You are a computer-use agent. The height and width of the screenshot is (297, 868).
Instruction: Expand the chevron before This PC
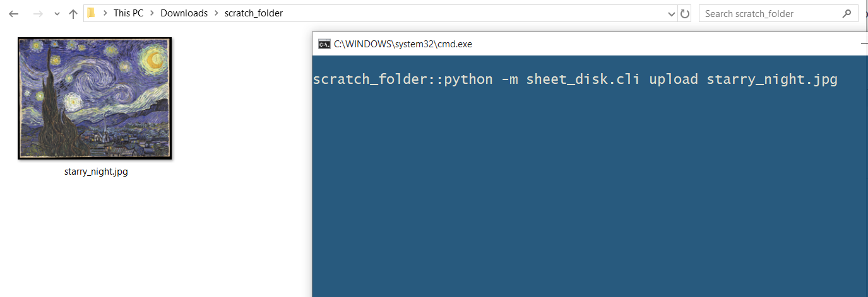click(106, 13)
